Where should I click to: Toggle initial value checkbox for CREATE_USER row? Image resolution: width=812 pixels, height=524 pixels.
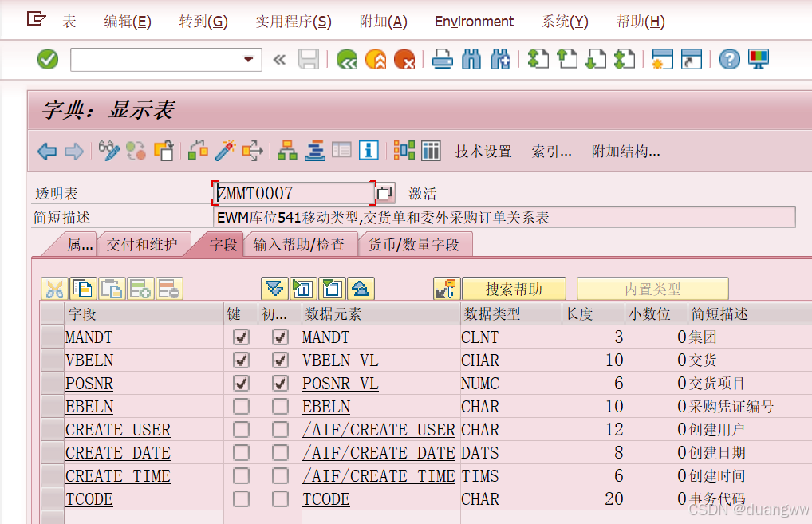click(x=280, y=429)
